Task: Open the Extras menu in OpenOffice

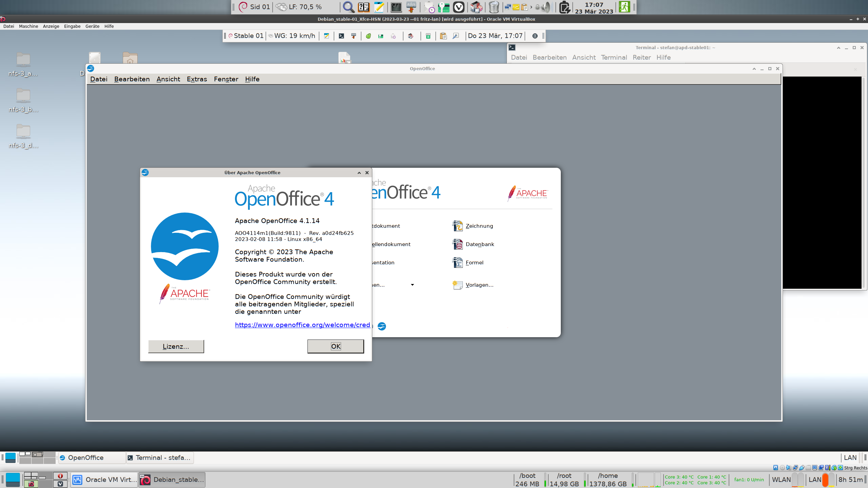Action: (x=197, y=79)
